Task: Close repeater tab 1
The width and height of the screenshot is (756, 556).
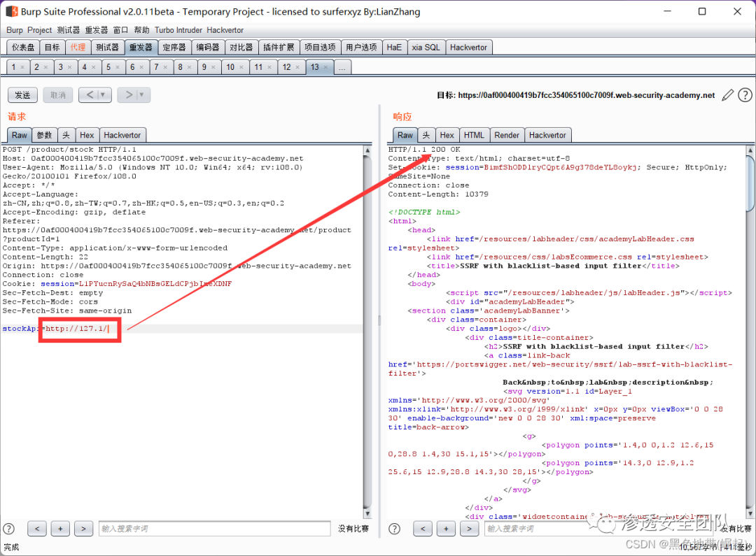Action: click(x=22, y=67)
